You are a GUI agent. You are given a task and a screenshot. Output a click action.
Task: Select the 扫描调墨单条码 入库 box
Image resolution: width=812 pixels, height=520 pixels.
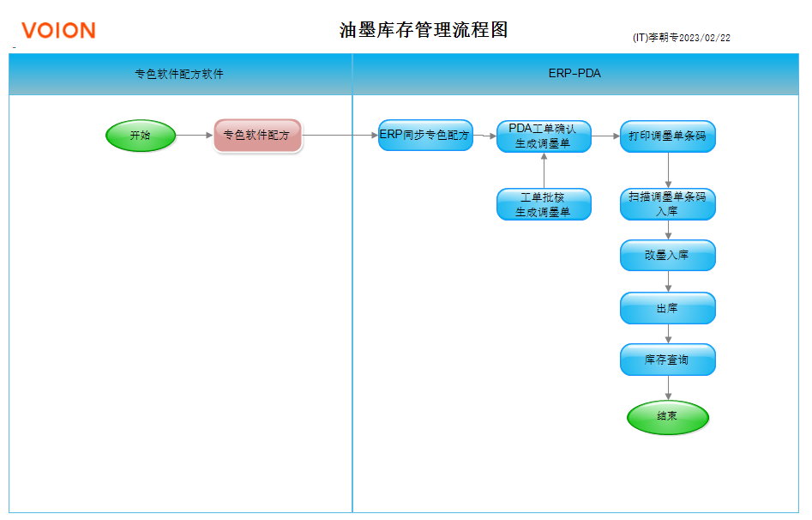pyautogui.click(x=667, y=204)
